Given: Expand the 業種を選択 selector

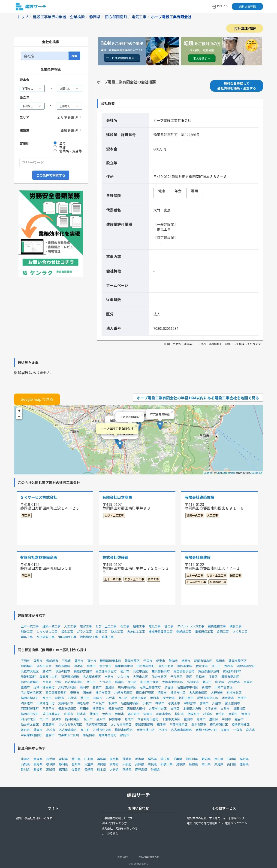Looking at the screenshot, I should click(x=71, y=130).
